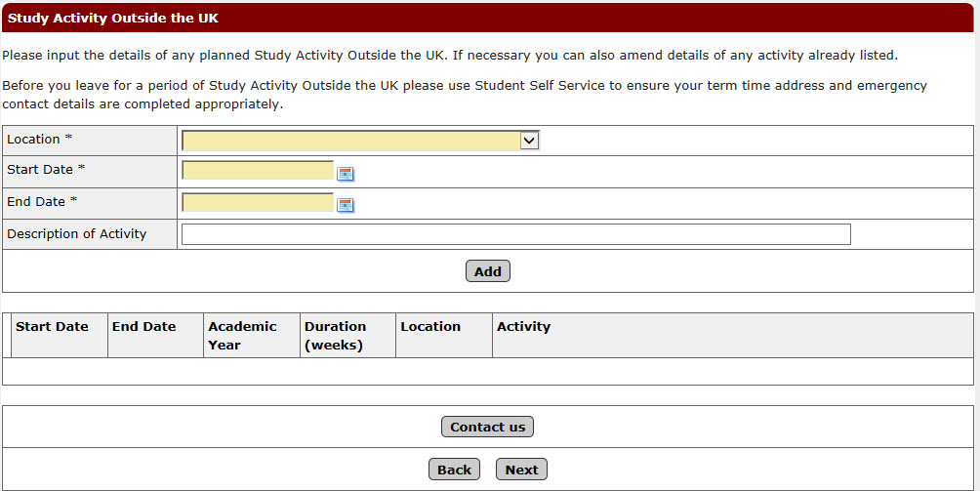Click into the End Date input field

(x=258, y=203)
